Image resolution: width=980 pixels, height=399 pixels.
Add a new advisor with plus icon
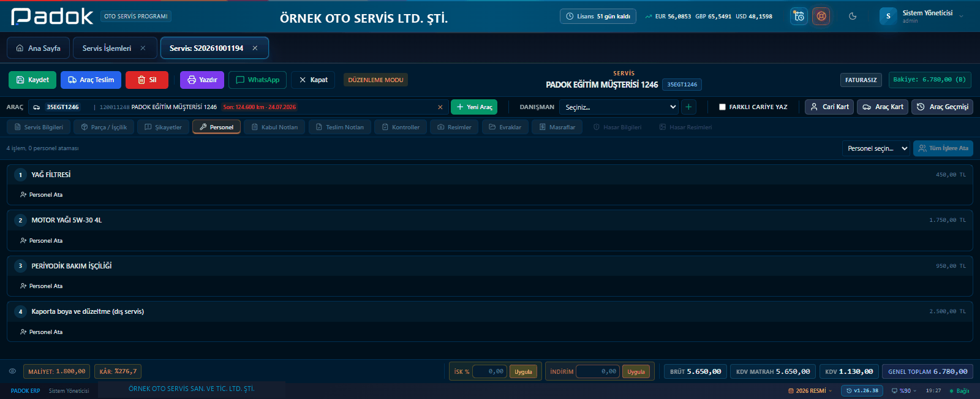pos(688,107)
